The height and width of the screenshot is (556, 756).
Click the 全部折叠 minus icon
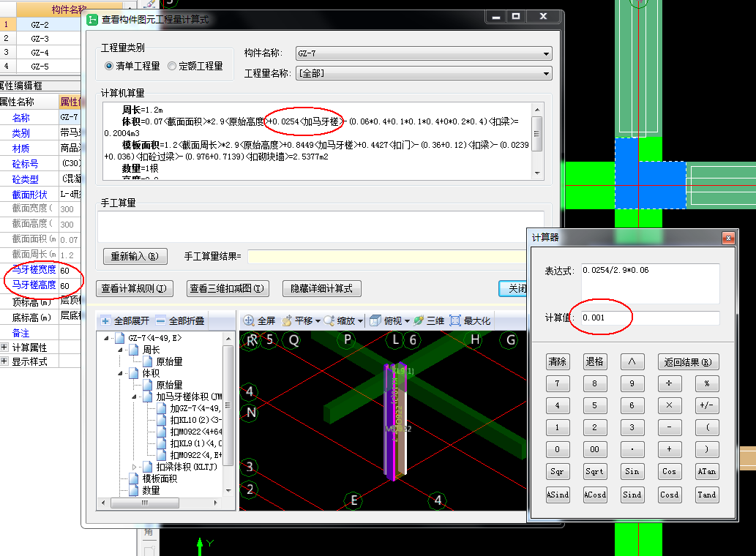click(x=160, y=321)
